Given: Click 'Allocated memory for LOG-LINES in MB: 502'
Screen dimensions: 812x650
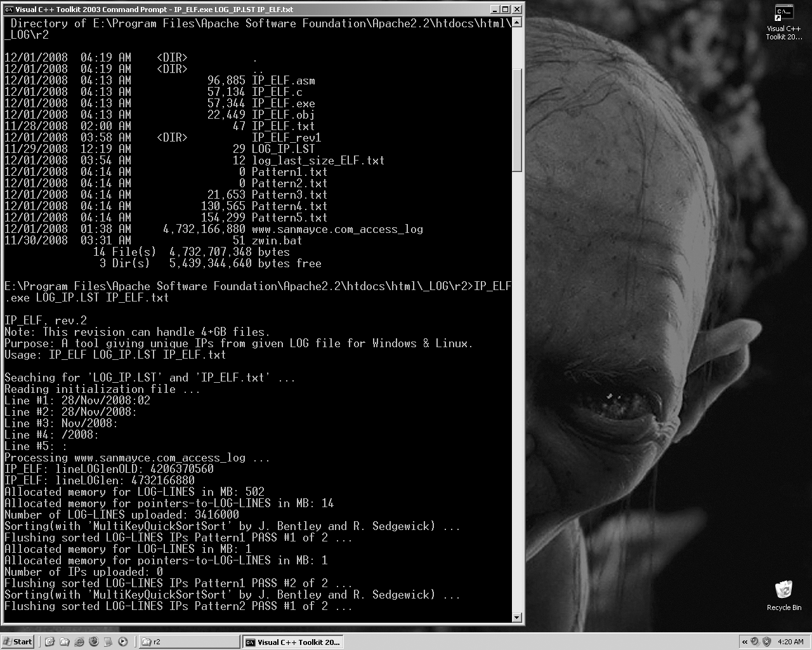Looking at the screenshot, I should tap(134, 492).
